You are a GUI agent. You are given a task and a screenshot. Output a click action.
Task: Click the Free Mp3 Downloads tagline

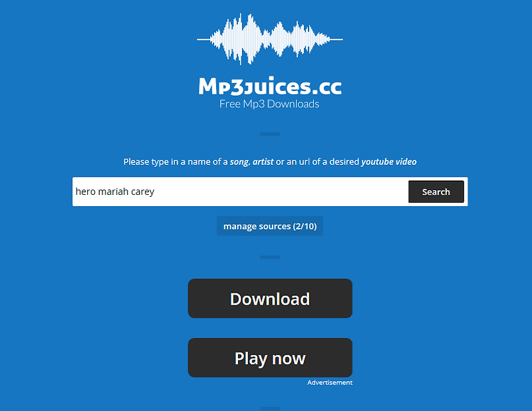coord(269,104)
